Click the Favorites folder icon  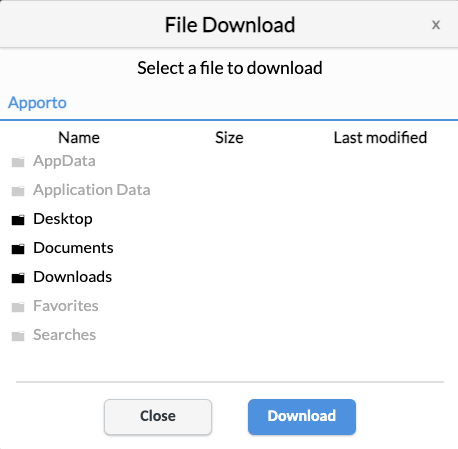(18, 307)
